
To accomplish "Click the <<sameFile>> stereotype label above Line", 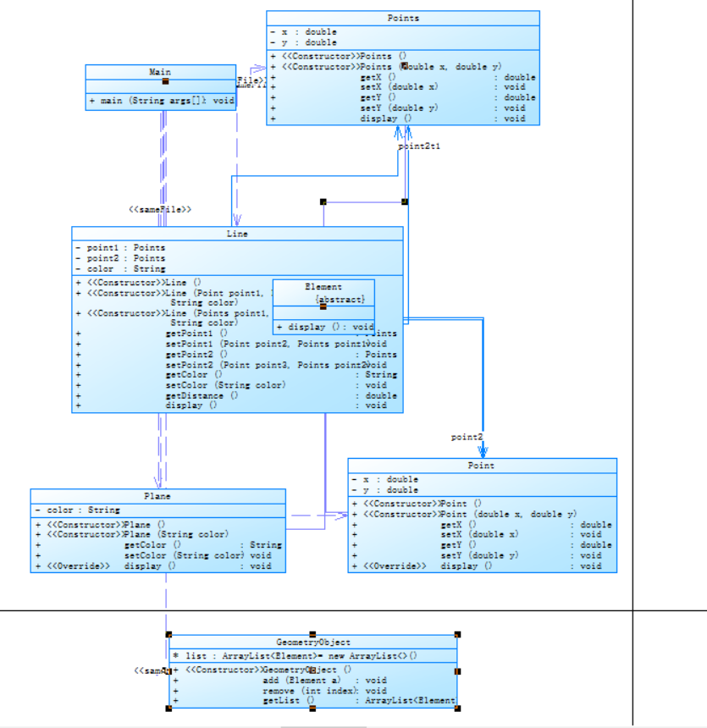I will tap(160, 209).
